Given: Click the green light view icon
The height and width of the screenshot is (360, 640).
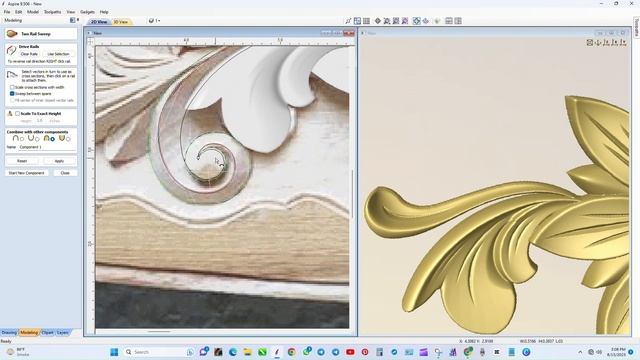Looking at the screenshot, I should tap(437, 21).
